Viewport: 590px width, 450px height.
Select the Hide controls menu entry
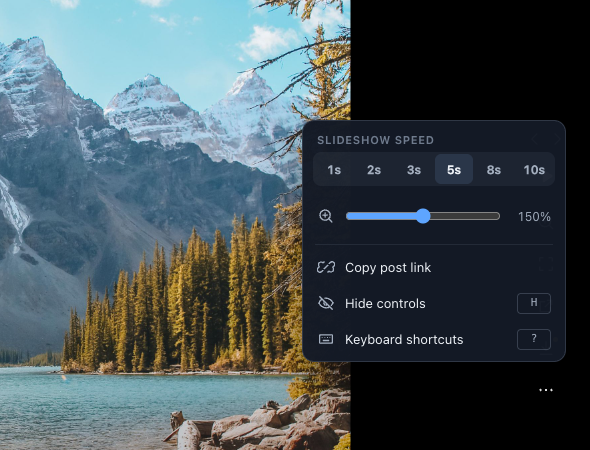tap(434, 303)
